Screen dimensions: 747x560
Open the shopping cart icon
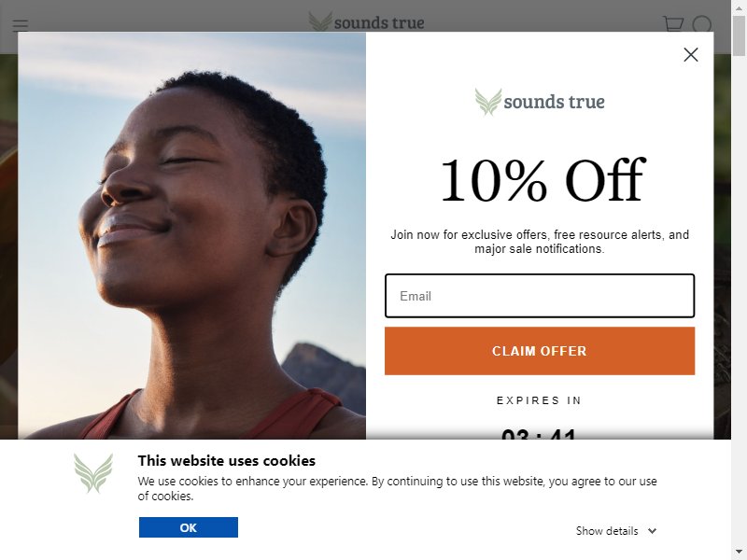(673, 24)
